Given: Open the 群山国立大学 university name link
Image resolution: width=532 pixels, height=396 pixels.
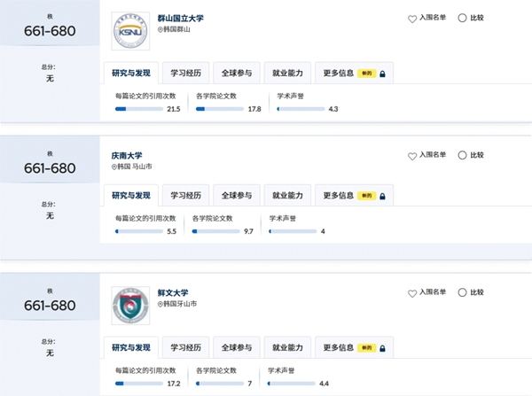Looking at the screenshot, I should coord(181,19).
